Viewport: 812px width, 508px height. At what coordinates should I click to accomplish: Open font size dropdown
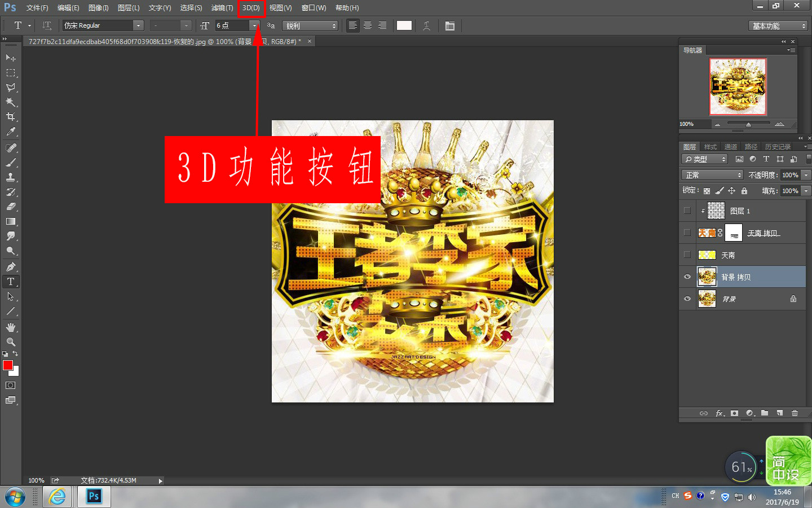pyautogui.click(x=254, y=25)
